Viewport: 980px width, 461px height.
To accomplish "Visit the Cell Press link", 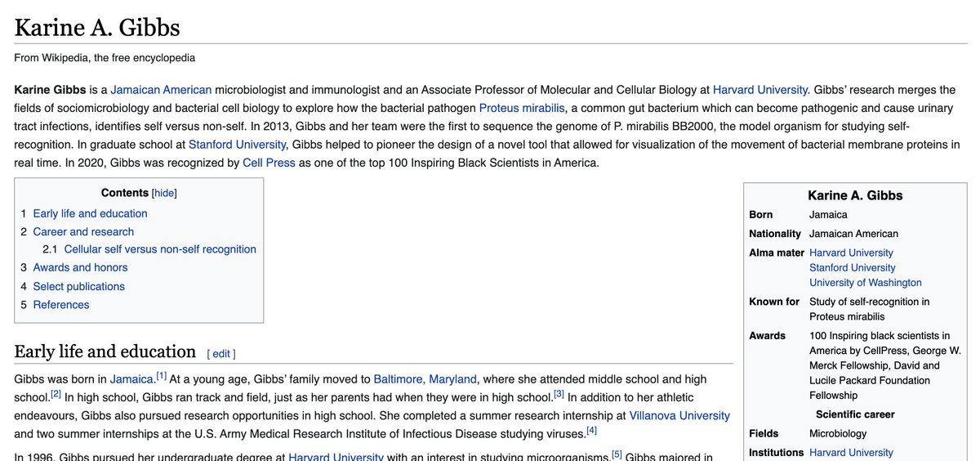I will (x=269, y=162).
